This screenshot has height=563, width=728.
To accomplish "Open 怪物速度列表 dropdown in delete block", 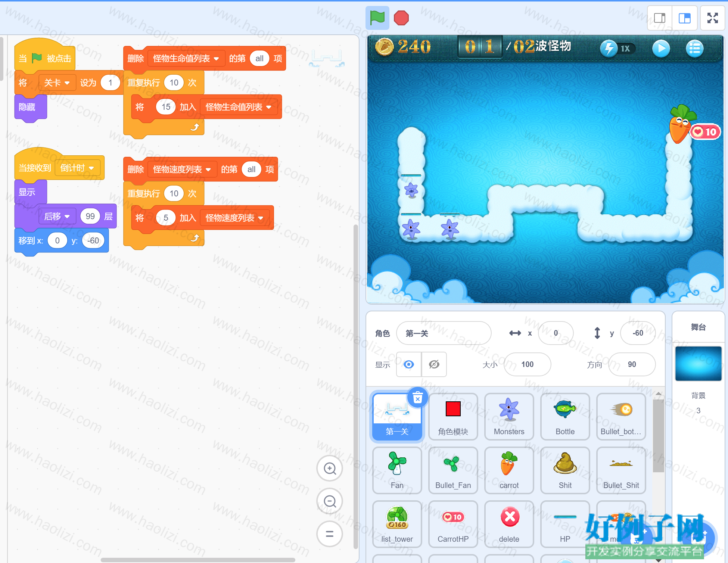I will pos(182,169).
